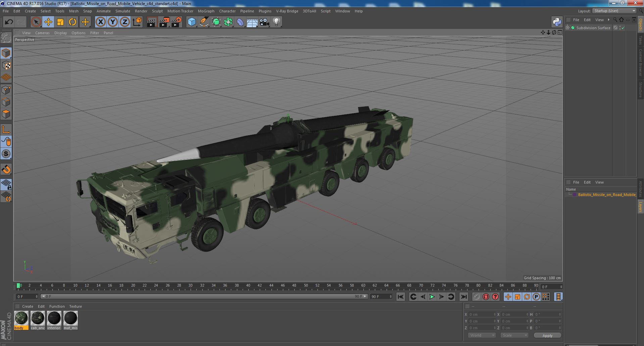Open the Bend deformer icon
The image size is (644, 346).
(240, 22)
